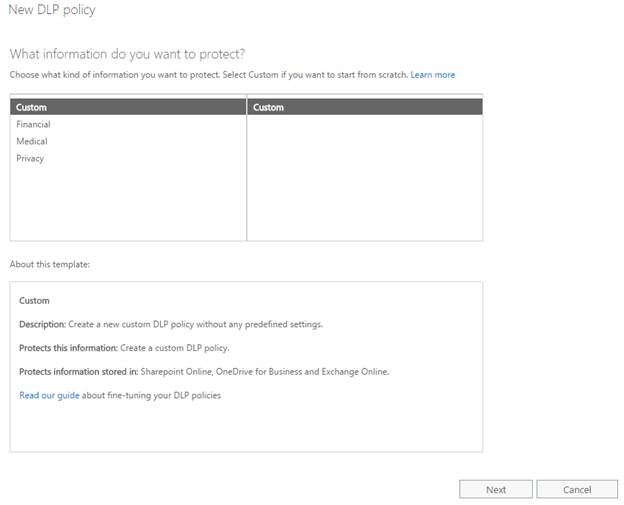Image resolution: width=624 pixels, height=505 pixels.
Task: Open the Read our guide link
Action: 49,395
